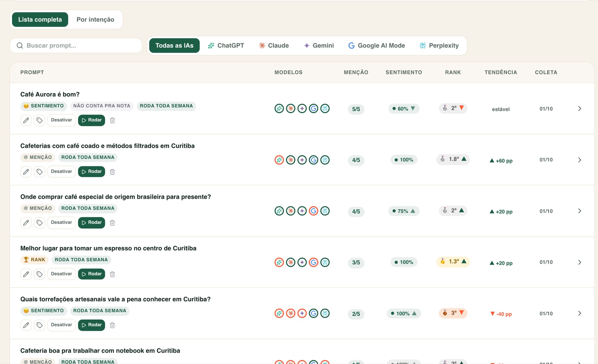Deactivate the 'Café Aurora é bom?' prompt
Viewport: 598px width, 364px height.
tap(61, 120)
